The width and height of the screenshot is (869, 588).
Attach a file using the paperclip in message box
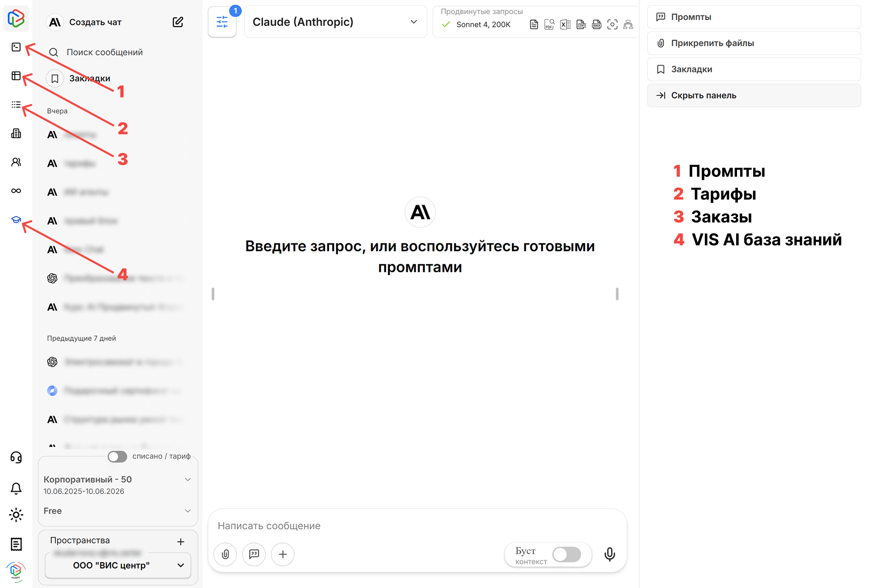coord(225,554)
